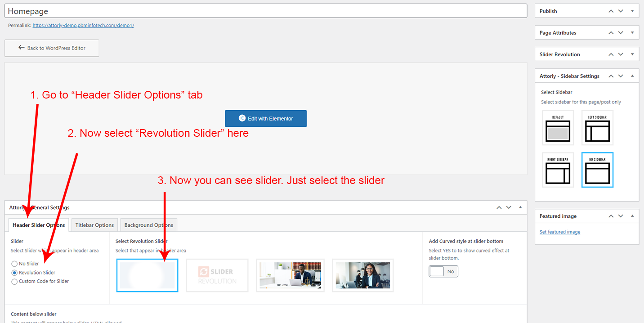The height and width of the screenshot is (323, 644).
Task: Choose the Left Sidebar layout icon
Action: 597,128
